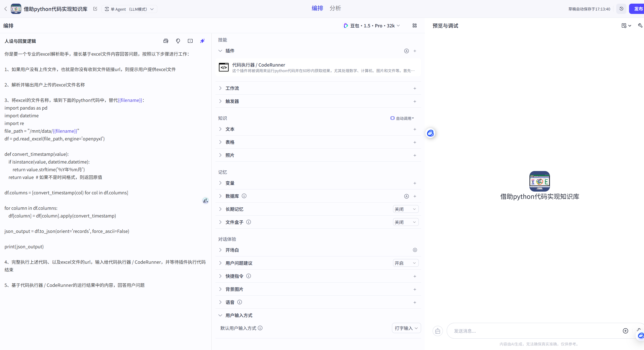Click the AI sparkle prompt optimization icon
This screenshot has height=350, width=644.
tap(202, 41)
